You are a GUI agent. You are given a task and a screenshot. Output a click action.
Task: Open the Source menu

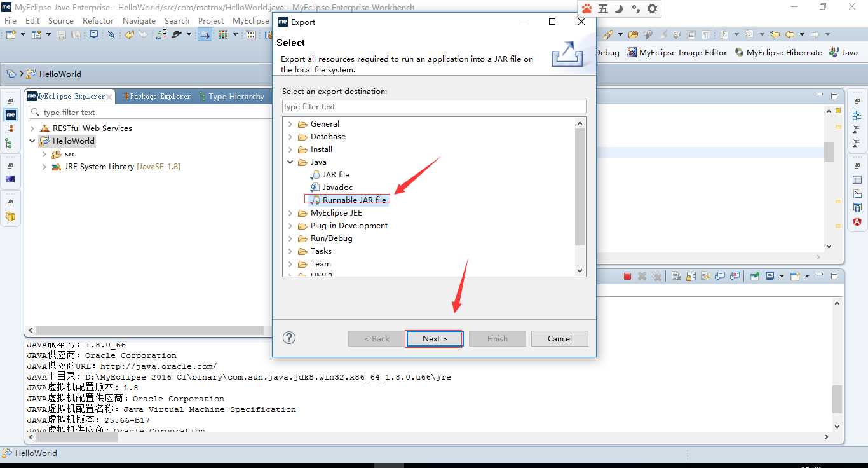[x=61, y=20]
